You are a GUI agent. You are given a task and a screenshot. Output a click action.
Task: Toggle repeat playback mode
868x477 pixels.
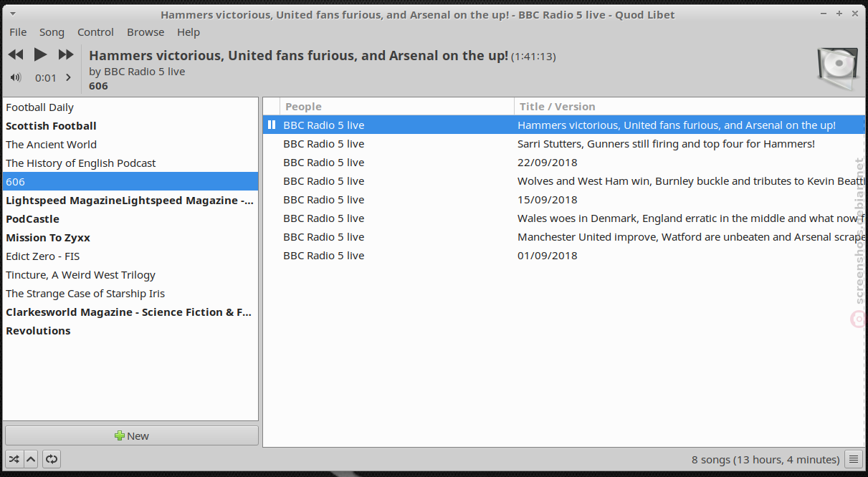[52, 459]
